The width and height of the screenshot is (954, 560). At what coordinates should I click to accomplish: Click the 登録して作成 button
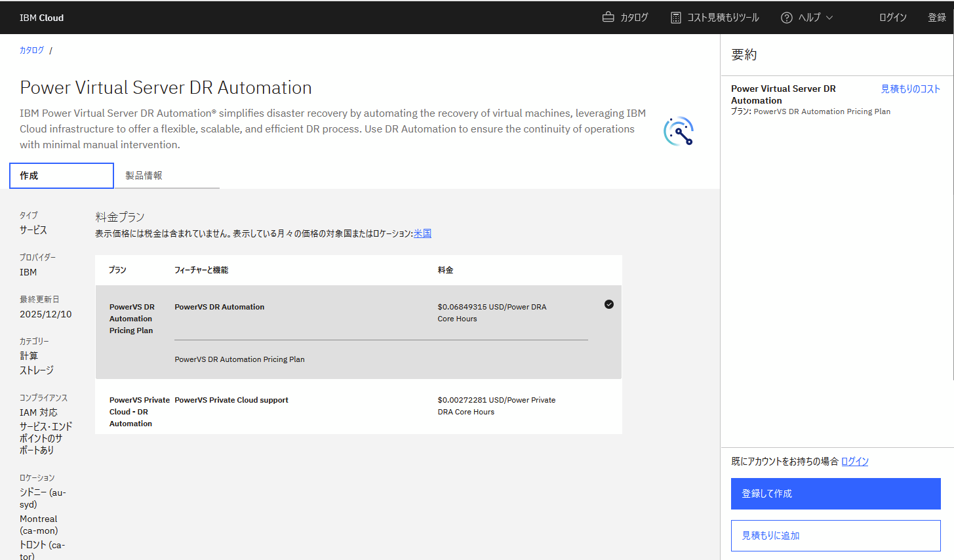pos(836,494)
